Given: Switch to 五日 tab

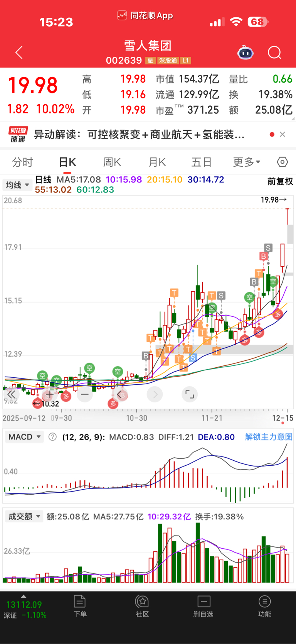Looking at the screenshot, I should pos(202,162).
